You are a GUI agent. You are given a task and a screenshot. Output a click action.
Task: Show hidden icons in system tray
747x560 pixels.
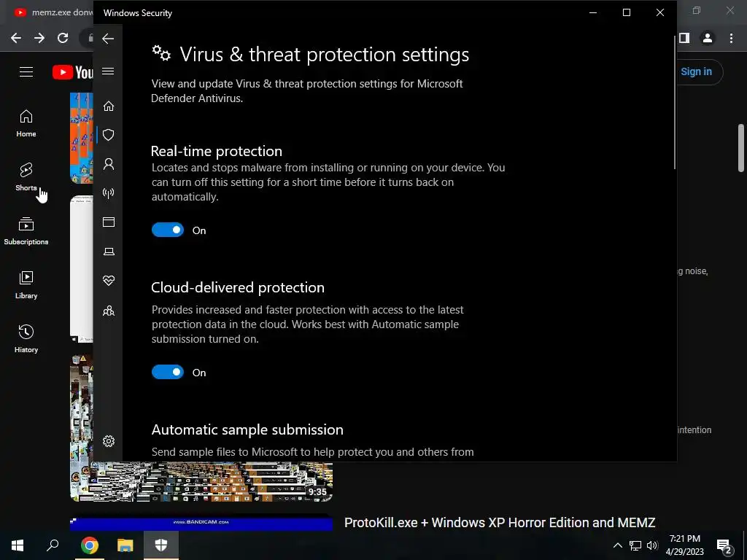[617, 545]
